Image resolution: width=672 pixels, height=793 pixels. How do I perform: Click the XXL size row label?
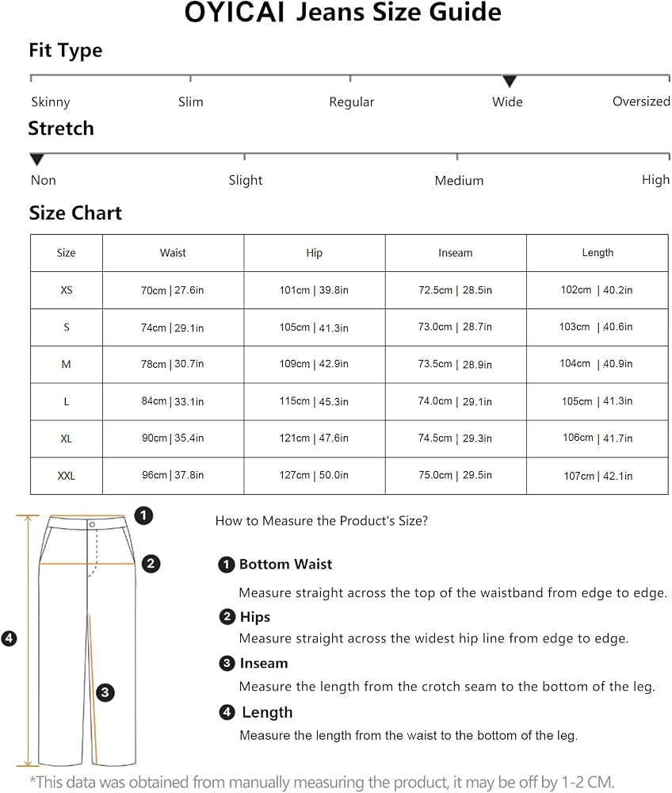67,476
